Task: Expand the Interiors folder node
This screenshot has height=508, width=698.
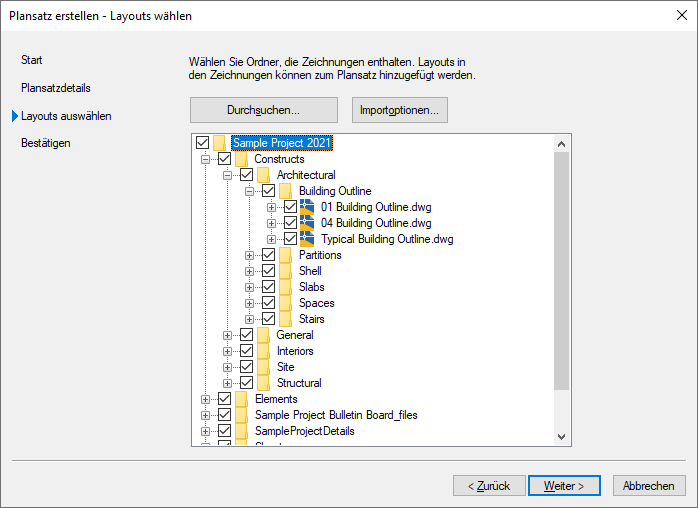Action: click(227, 352)
